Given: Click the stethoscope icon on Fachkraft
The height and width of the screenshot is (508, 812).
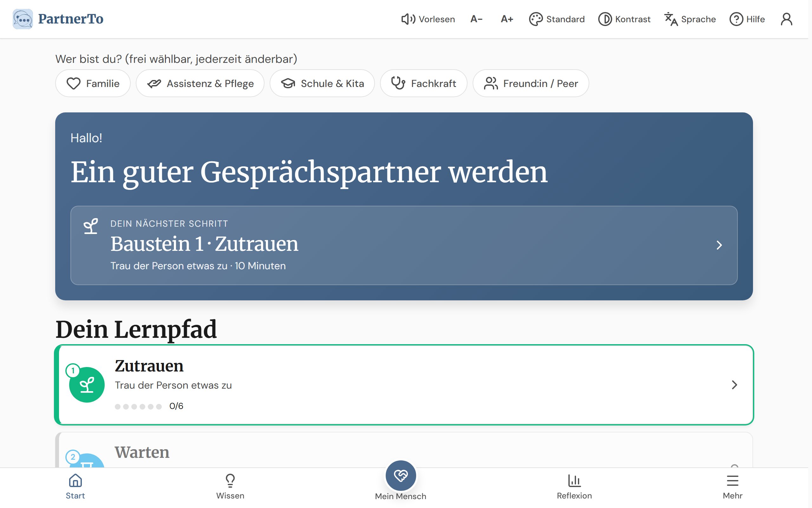Looking at the screenshot, I should pyautogui.click(x=398, y=83).
